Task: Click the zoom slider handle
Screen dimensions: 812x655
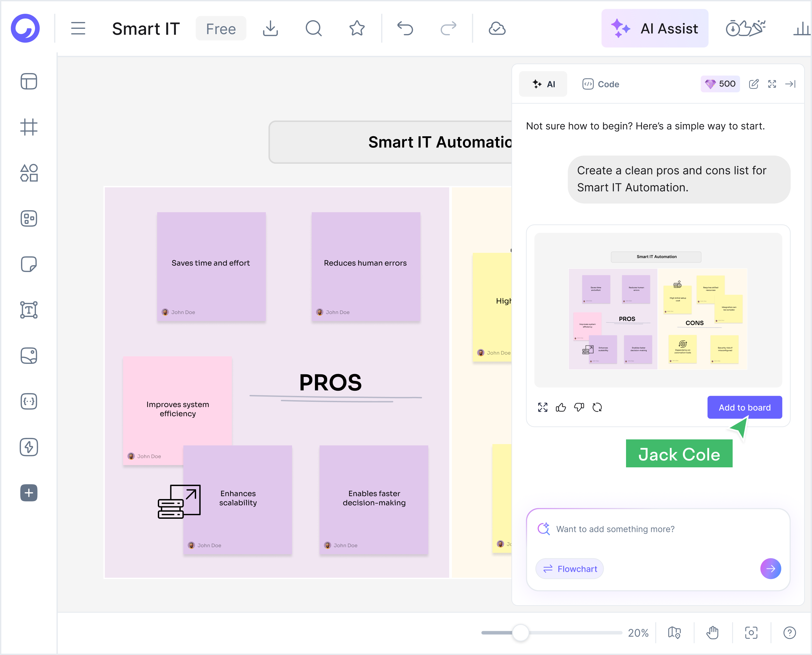Action: 521,632
